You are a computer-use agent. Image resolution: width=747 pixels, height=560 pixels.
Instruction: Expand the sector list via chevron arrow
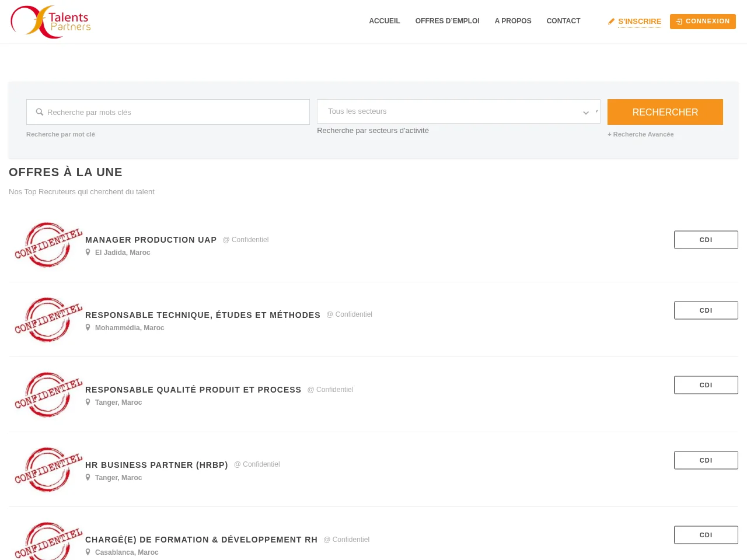tap(586, 113)
